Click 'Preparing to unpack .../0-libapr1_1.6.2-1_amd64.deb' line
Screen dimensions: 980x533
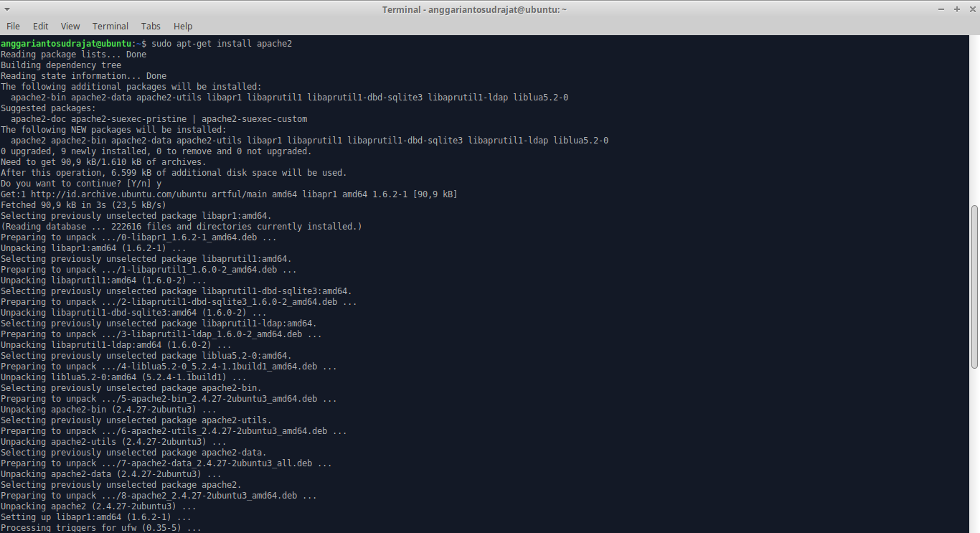pos(138,237)
